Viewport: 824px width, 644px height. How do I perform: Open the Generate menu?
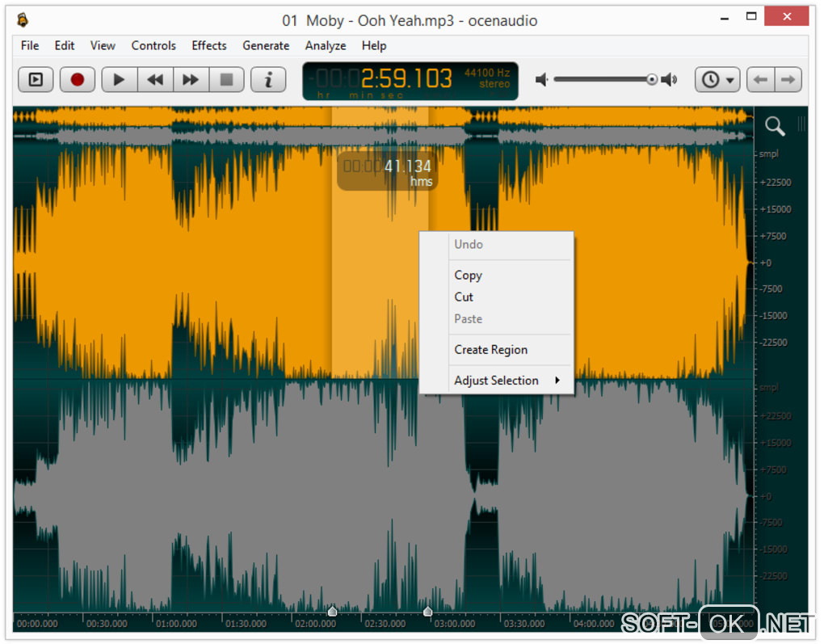click(x=266, y=46)
